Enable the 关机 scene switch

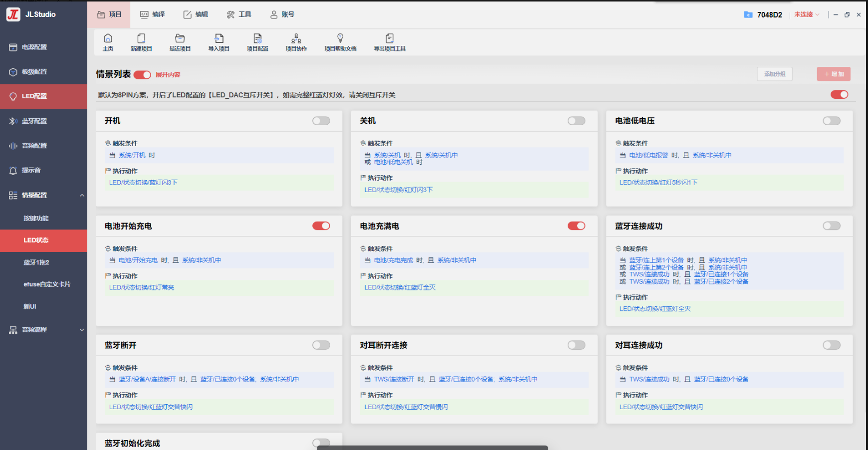[x=576, y=121]
